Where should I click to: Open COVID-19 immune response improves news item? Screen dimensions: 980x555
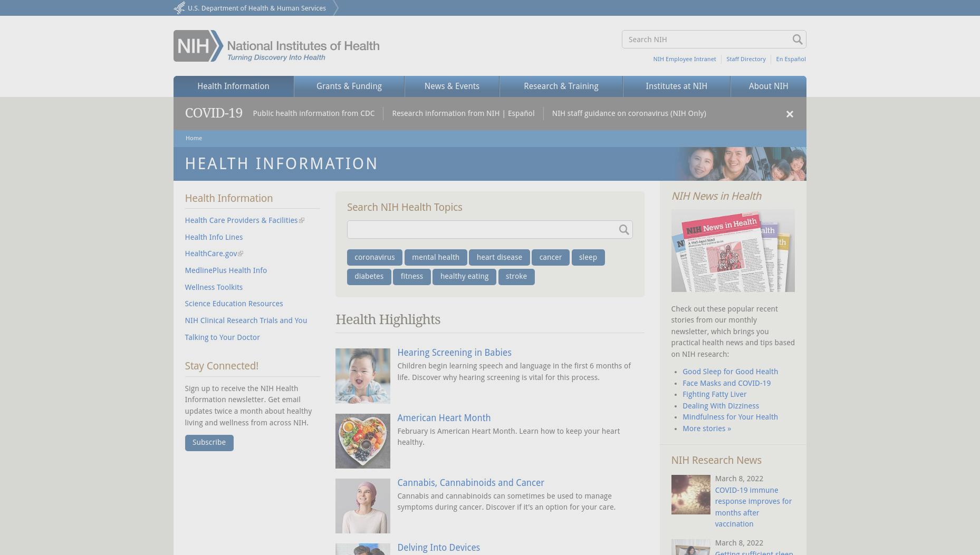(x=753, y=507)
